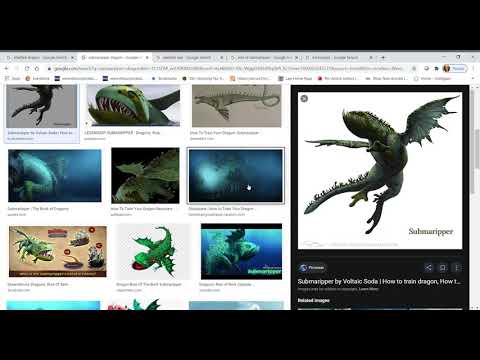Share the previewed Submaripper image
The image size is (480, 360).
(429, 267)
